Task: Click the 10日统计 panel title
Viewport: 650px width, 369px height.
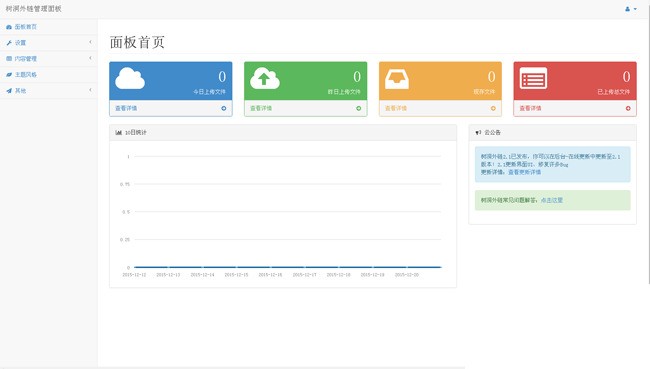Action: (136, 133)
